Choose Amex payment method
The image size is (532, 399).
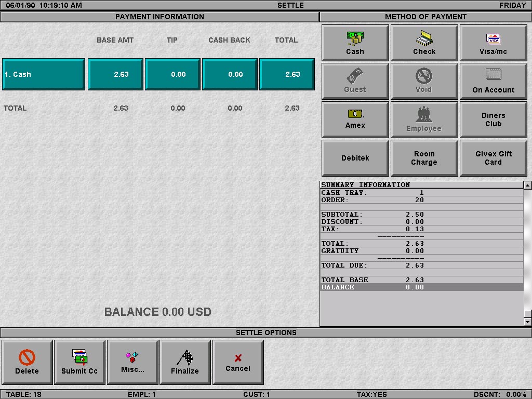pyautogui.click(x=355, y=119)
